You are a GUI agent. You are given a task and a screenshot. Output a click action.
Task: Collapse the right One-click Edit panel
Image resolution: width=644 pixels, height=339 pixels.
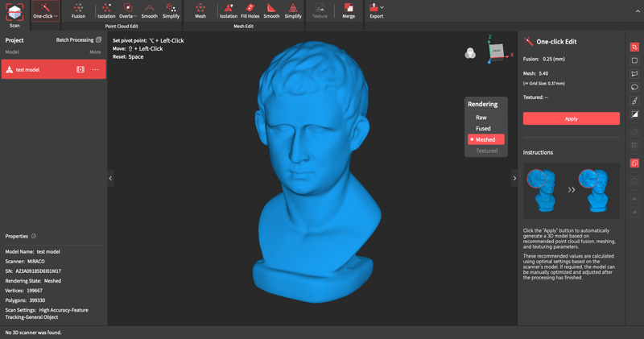coord(514,178)
